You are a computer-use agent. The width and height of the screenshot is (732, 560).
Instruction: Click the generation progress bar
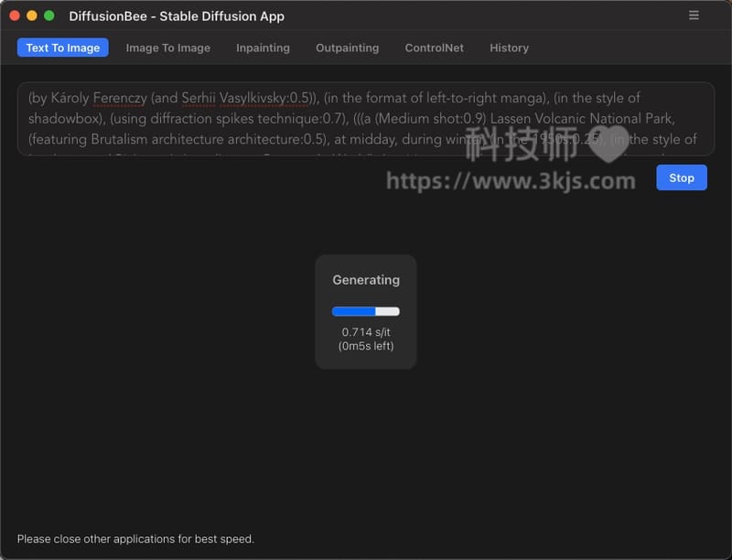pyautogui.click(x=365, y=311)
